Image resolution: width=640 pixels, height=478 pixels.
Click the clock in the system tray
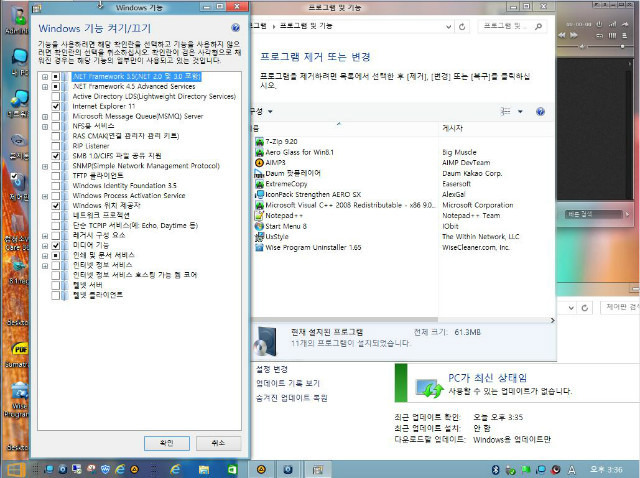pos(606,470)
